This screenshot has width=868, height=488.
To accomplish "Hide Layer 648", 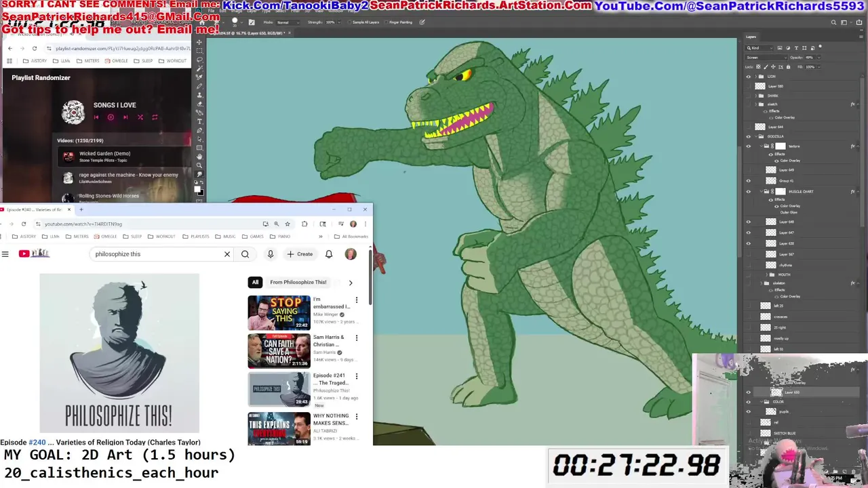I will pos(749,222).
